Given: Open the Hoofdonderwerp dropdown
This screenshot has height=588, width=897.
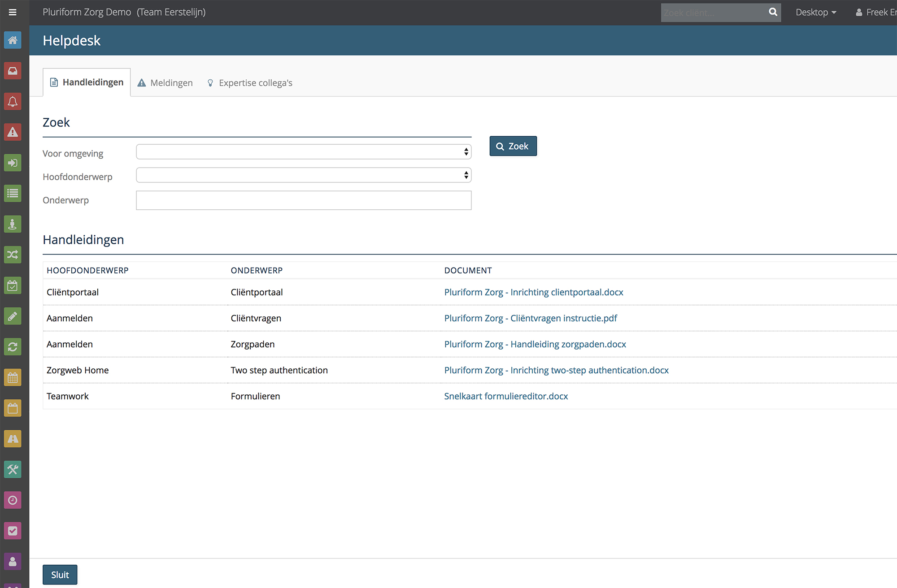Looking at the screenshot, I should (x=304, y=175).
